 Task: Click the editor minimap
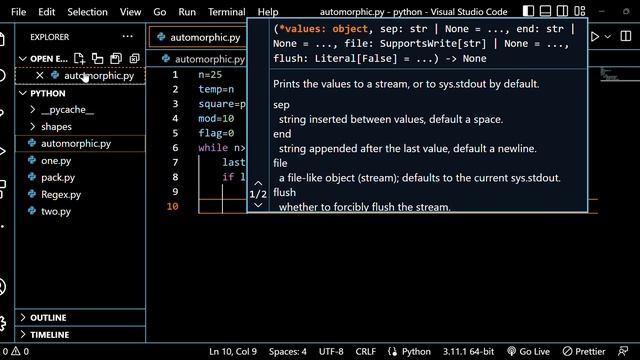tap(620, 75)
